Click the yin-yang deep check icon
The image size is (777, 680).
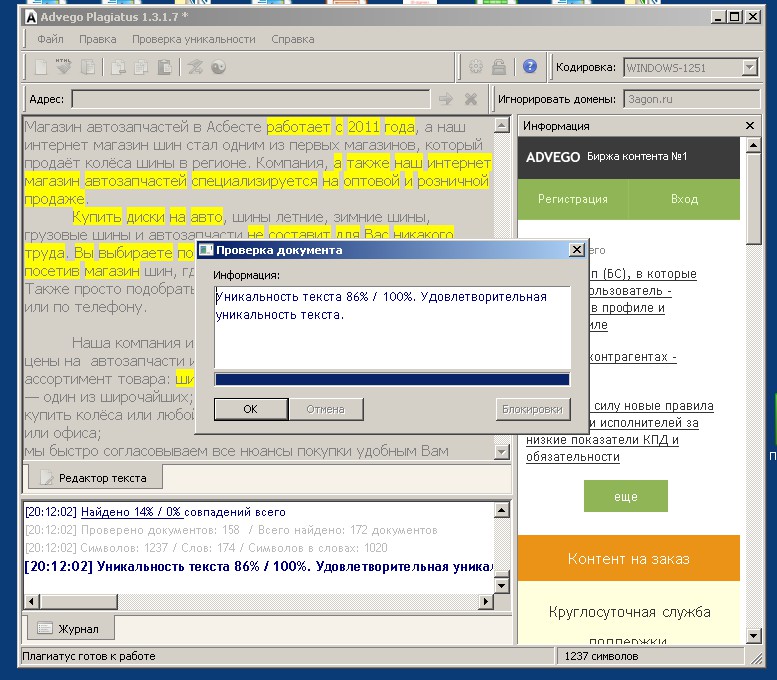[x=219, y=67]
